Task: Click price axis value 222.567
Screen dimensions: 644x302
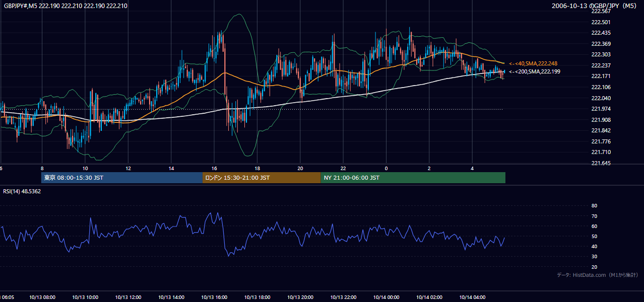Action: click(601, 11)
